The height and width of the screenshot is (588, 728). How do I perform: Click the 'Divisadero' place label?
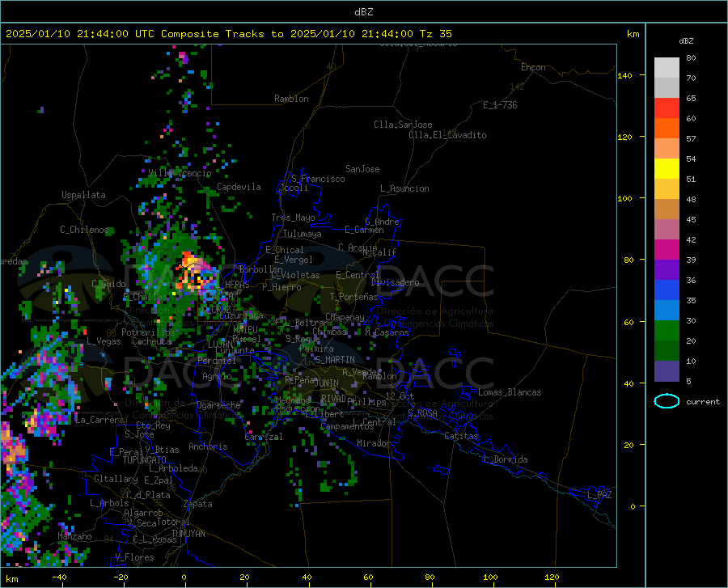coord(395,282)
